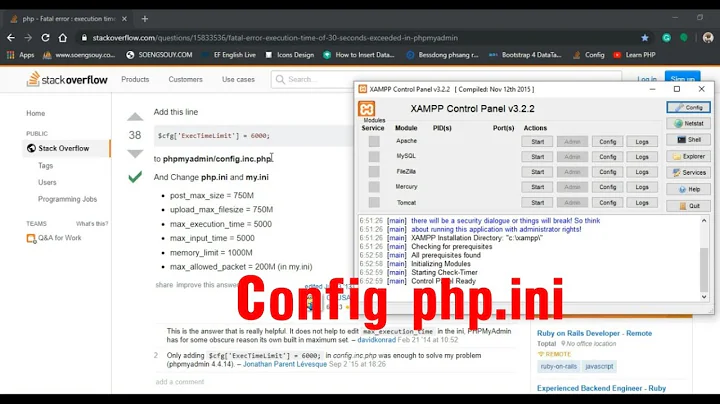Open Shell in XAMPP panel
Viewport: 720px width, 404px height.
[x=688, y=140]
